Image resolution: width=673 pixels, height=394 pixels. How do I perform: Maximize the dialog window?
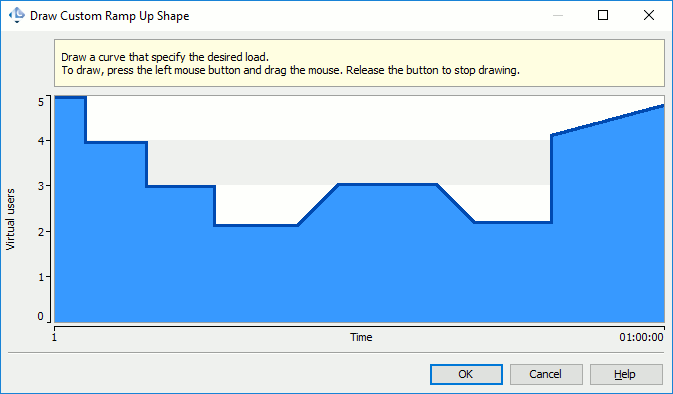[x=603, y=15]
